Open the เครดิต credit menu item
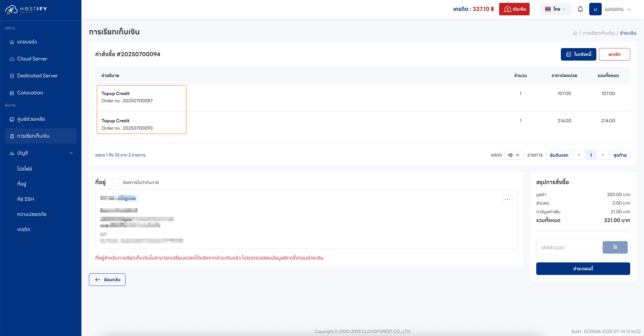644x336 pixels. click(24, 230)
